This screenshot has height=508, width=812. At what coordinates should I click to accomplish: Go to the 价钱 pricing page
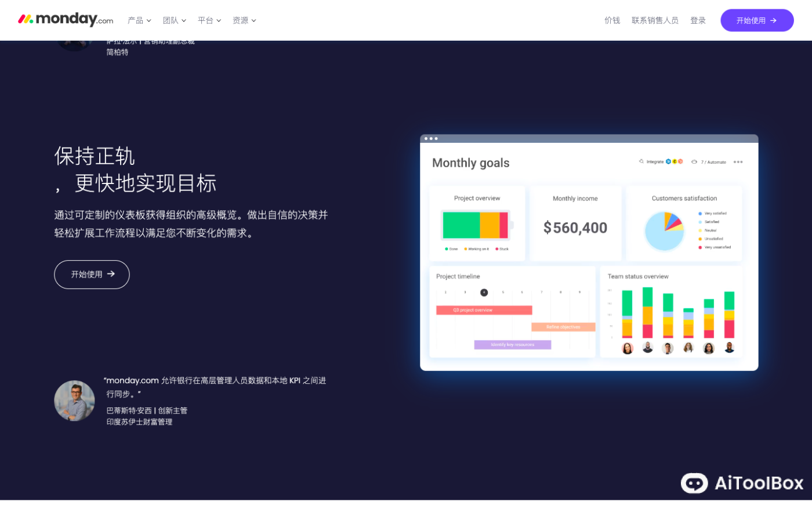[x=612, y=20]
